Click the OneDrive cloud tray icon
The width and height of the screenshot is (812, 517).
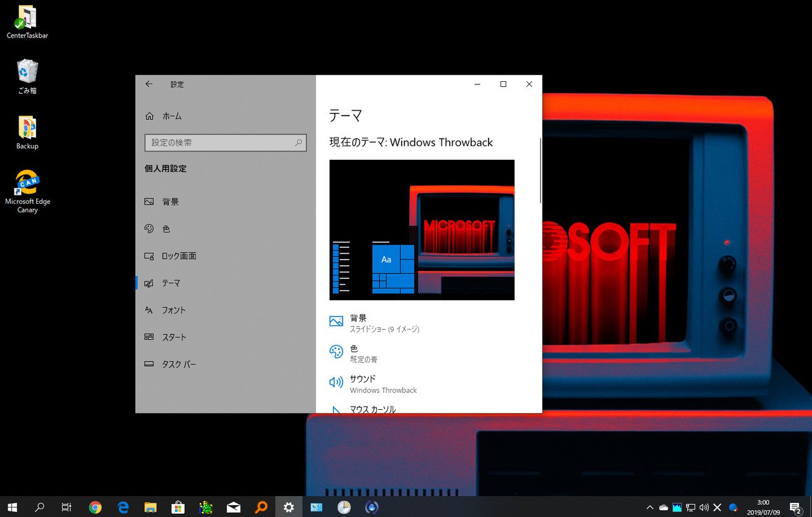point(664,507)
